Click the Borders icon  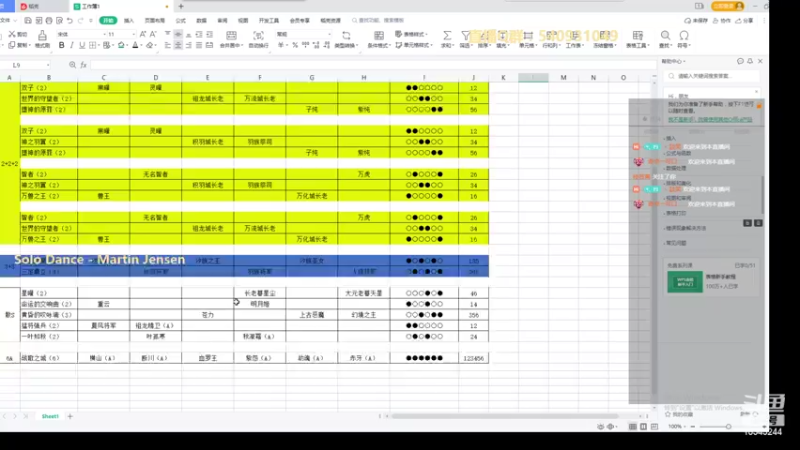tap(92, 45)
